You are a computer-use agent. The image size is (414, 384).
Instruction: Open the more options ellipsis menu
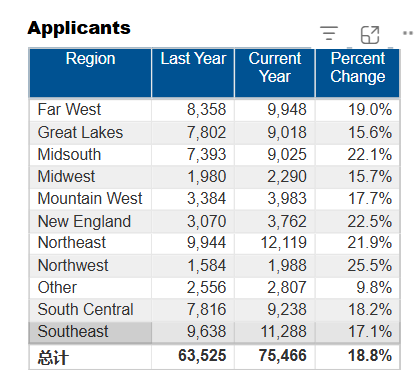coord(408,33)
